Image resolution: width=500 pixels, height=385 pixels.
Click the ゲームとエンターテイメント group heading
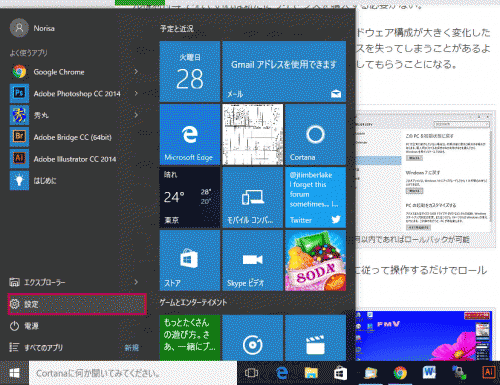(193, 303)
